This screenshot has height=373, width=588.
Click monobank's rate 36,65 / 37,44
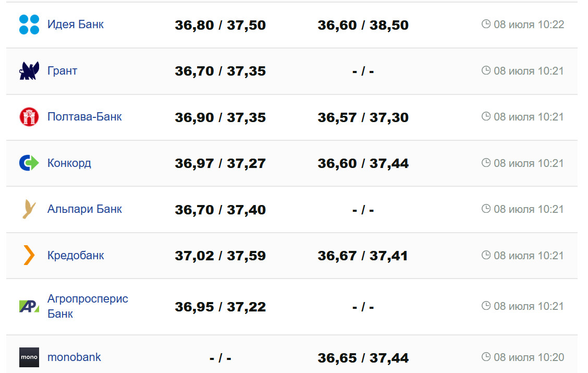point(363,358)
